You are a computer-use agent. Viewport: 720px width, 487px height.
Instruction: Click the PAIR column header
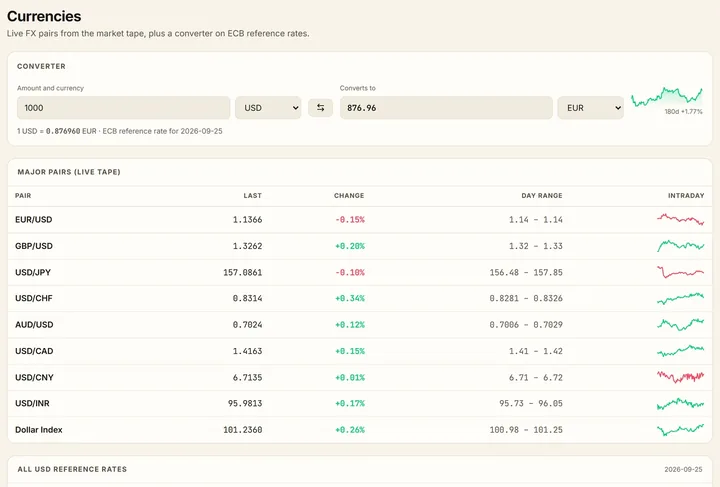click(23, 196)
